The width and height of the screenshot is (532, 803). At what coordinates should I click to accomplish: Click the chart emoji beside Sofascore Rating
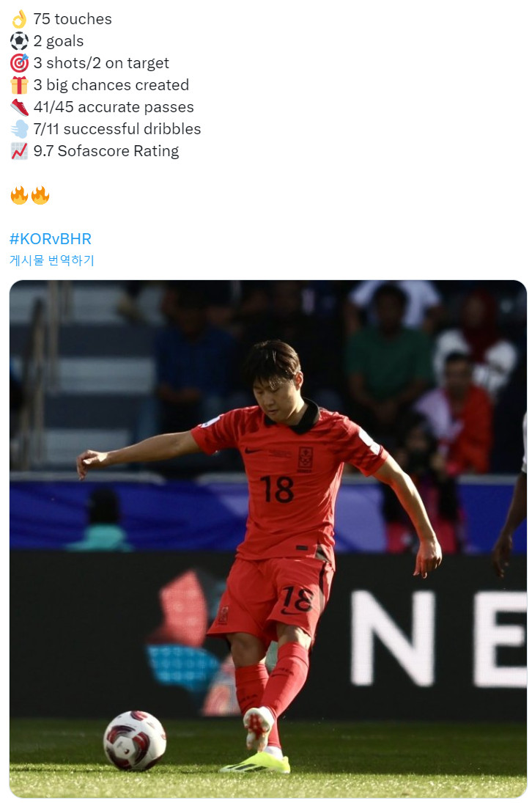20,151
